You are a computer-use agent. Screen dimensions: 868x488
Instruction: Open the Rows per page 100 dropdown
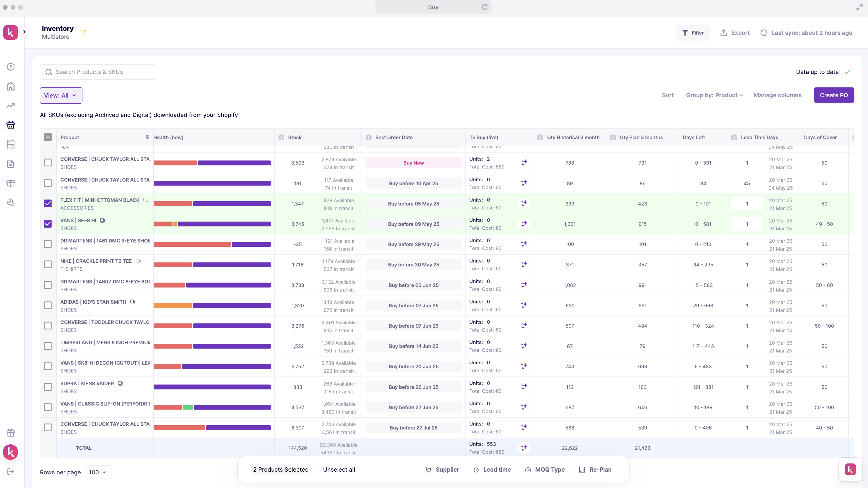click(98, 472)
